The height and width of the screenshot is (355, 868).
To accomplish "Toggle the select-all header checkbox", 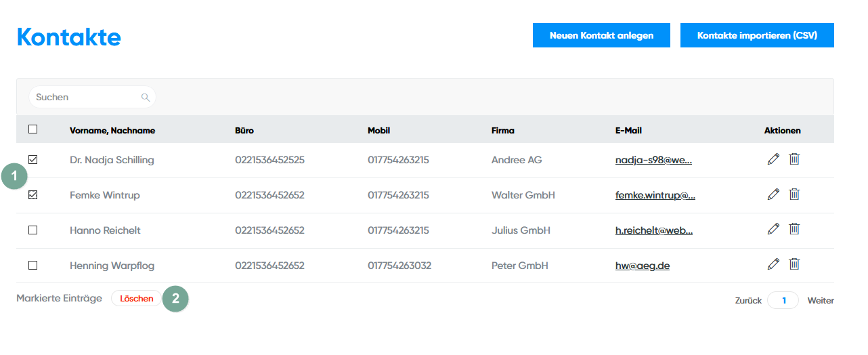I will [x=33, y=129].
